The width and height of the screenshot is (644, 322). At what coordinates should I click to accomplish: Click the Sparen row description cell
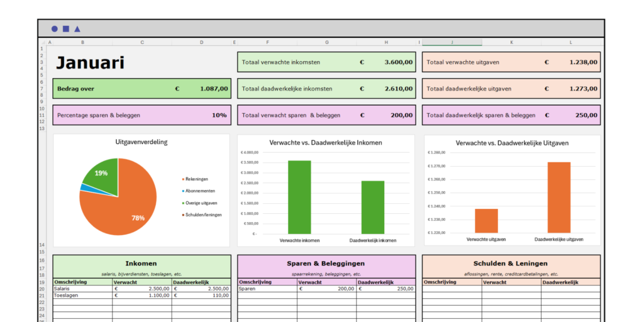click(267, 289)
